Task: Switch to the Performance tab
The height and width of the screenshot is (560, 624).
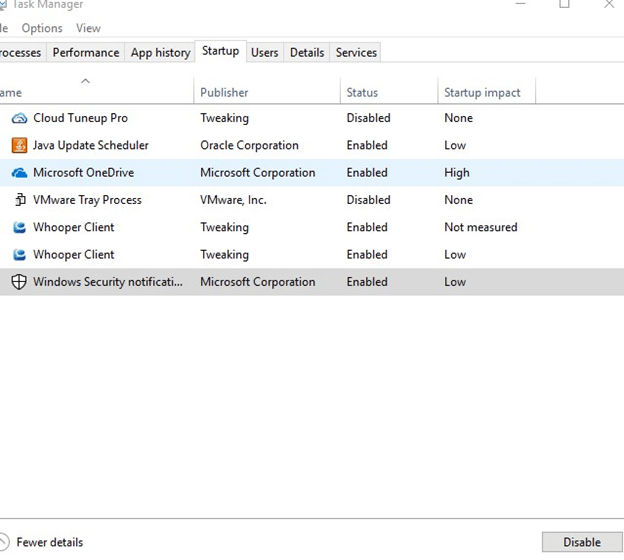Action: [x=86, y=53]
